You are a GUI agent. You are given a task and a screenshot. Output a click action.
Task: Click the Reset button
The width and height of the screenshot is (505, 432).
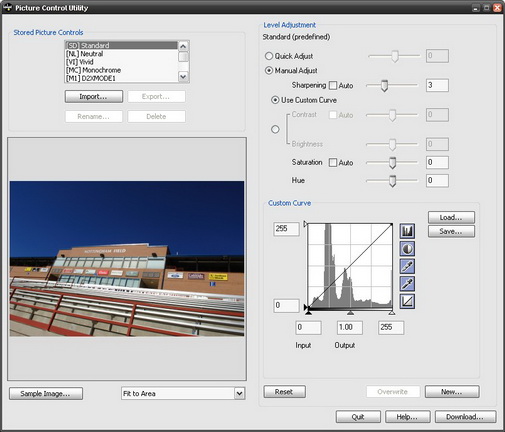pyautogui.click(x=284, y=392)
